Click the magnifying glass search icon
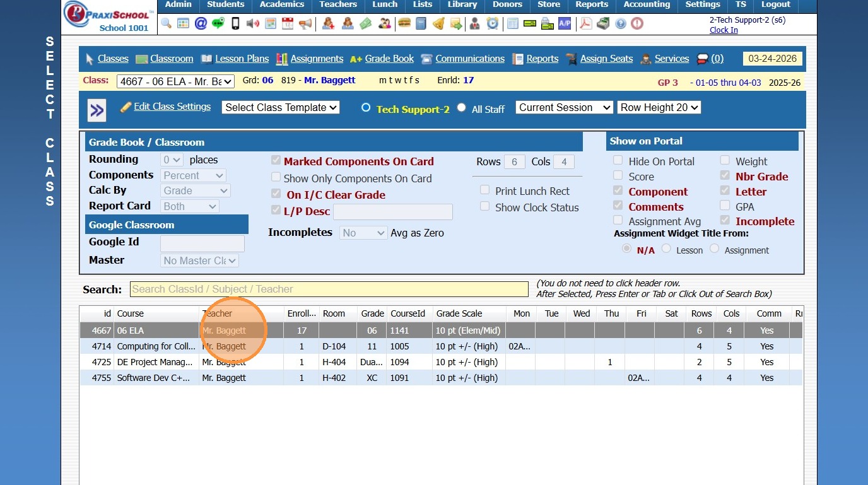The width and height of the screenshot is (868, 485). point(166,24)
